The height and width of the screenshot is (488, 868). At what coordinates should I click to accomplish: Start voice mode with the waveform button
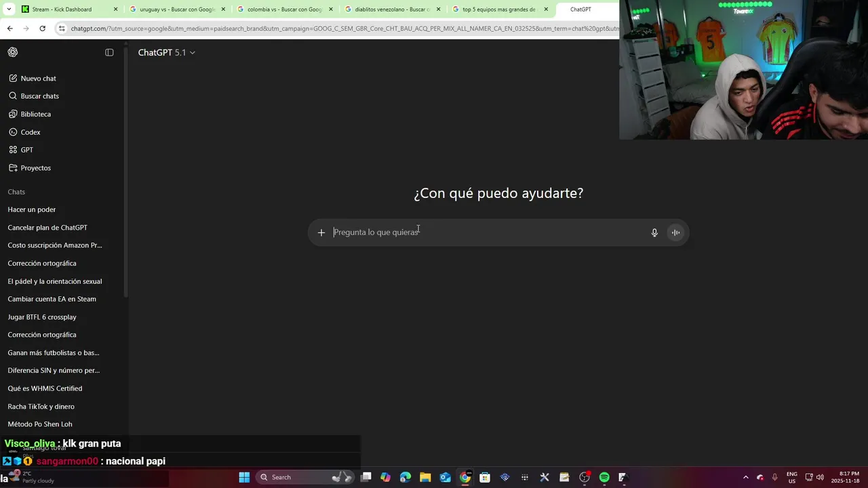point(675,232)
